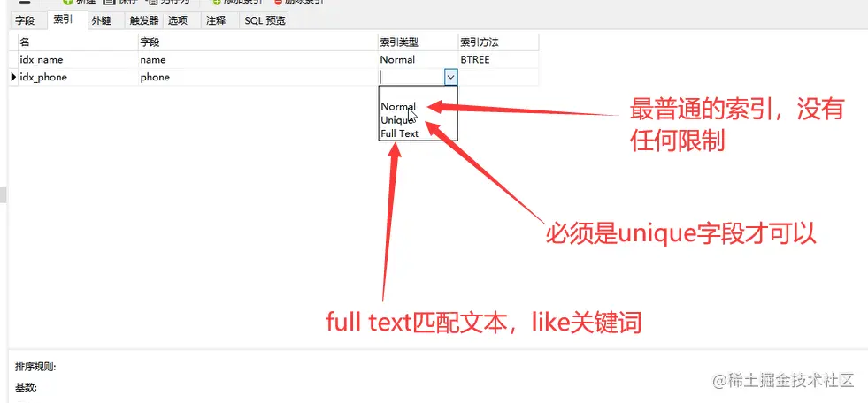Go to the 注释 tab

pyautogui.click(x=216, y=20)
